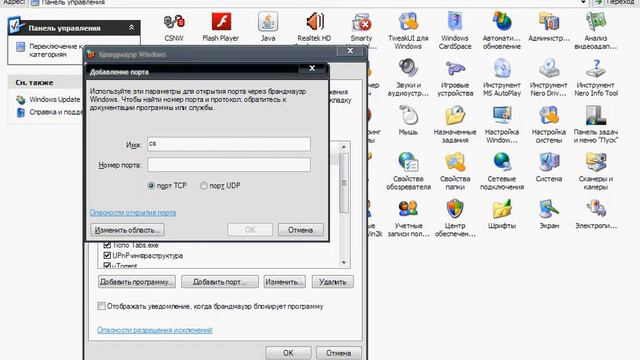Open Справка и поддержка link

click(x=56, y=112)
